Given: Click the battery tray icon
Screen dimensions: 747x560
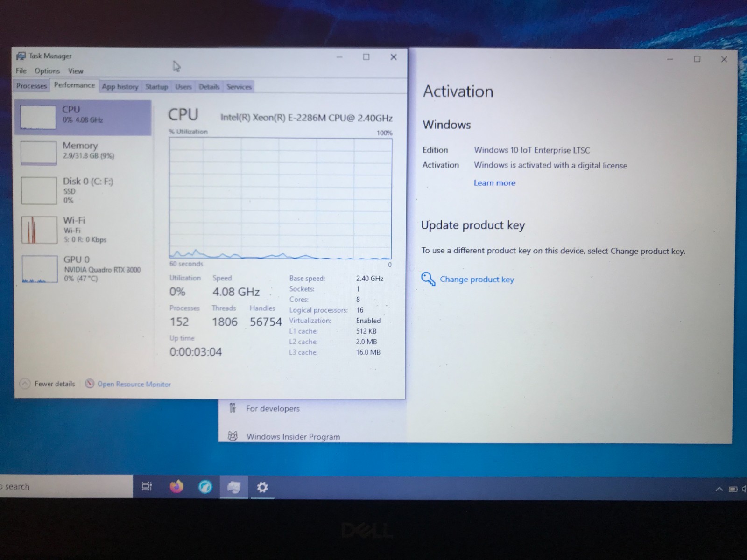Looking at the screenshot, I should [x=733, y=489].
